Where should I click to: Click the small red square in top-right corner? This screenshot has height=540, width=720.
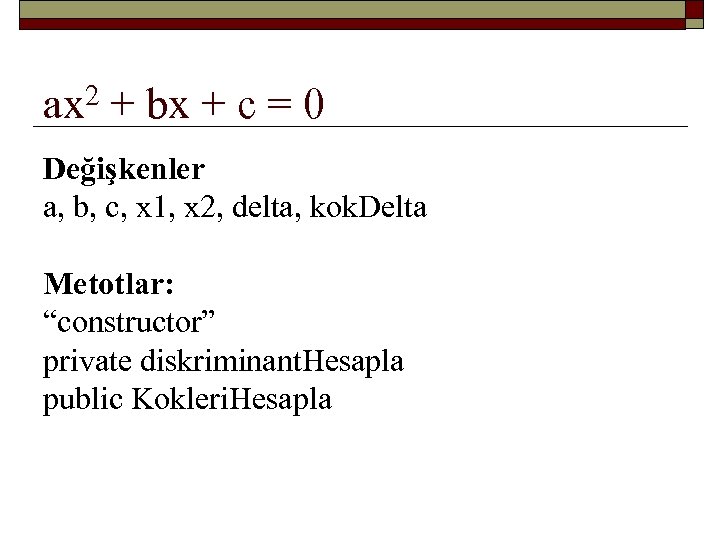(695, 9)
